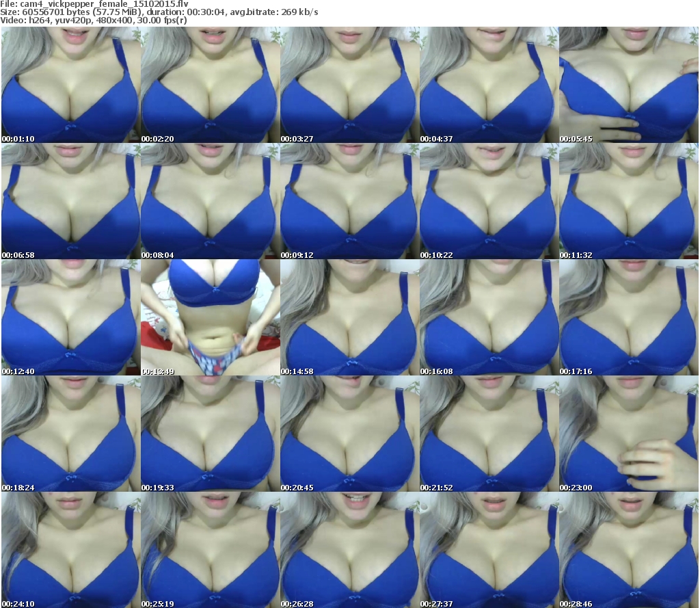
Task: Click the "duration: 00:30:04" text
Action: pyautogui.click(x=186, y=12)
